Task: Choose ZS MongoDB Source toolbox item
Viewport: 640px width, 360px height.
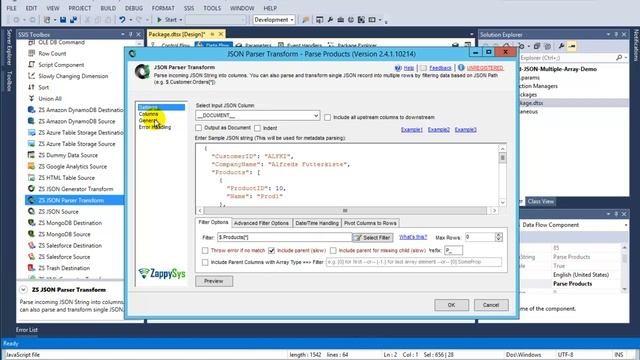Action: coord(64,234)
